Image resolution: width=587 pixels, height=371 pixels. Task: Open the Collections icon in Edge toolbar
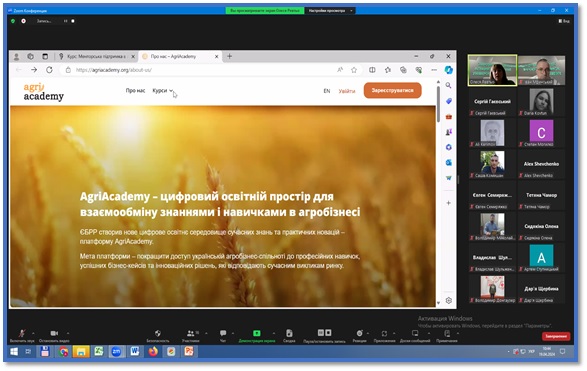(x=403, y=70)
